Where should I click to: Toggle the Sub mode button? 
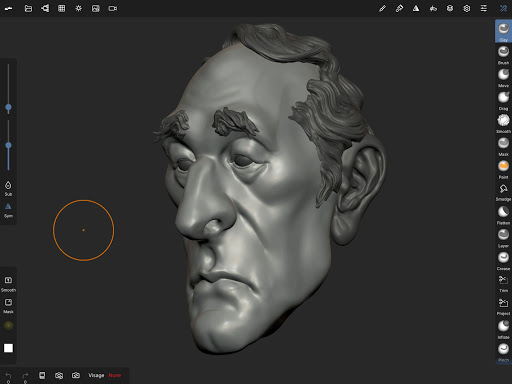pyautogui.click(x=8, y=188)
